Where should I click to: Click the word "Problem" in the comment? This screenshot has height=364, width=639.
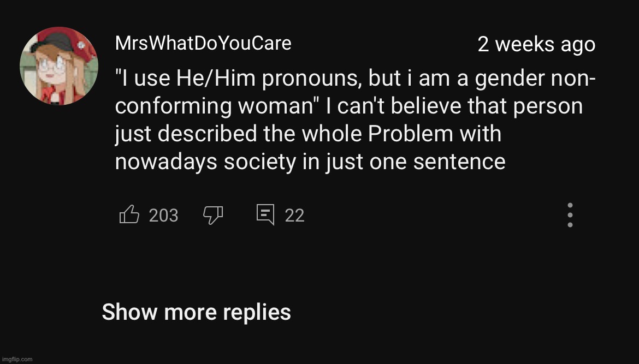[410, 134]
